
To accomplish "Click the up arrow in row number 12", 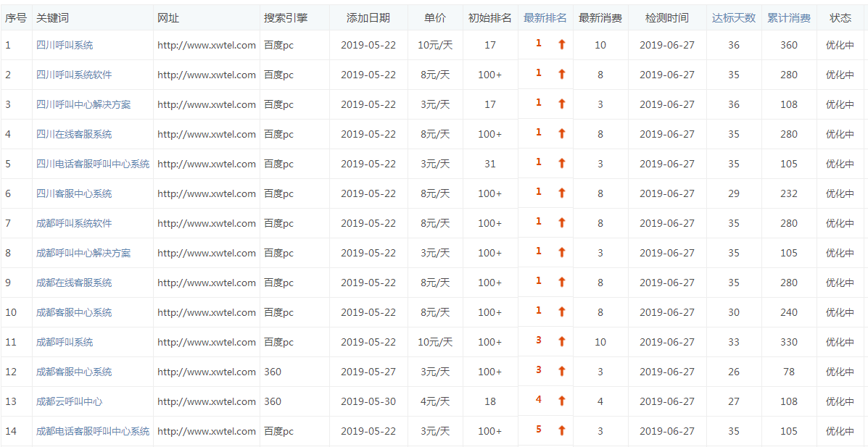I will pos(561,371).
